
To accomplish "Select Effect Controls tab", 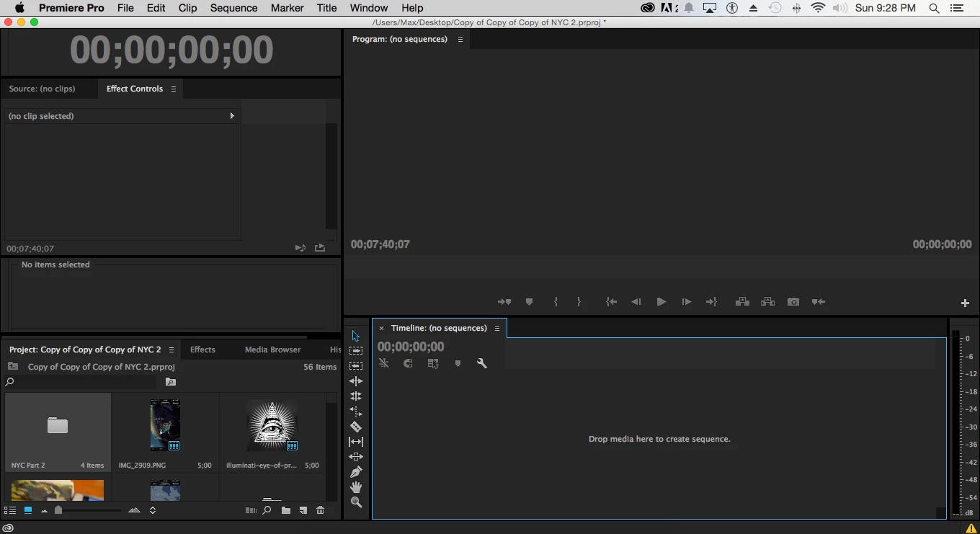I will 135,89.
